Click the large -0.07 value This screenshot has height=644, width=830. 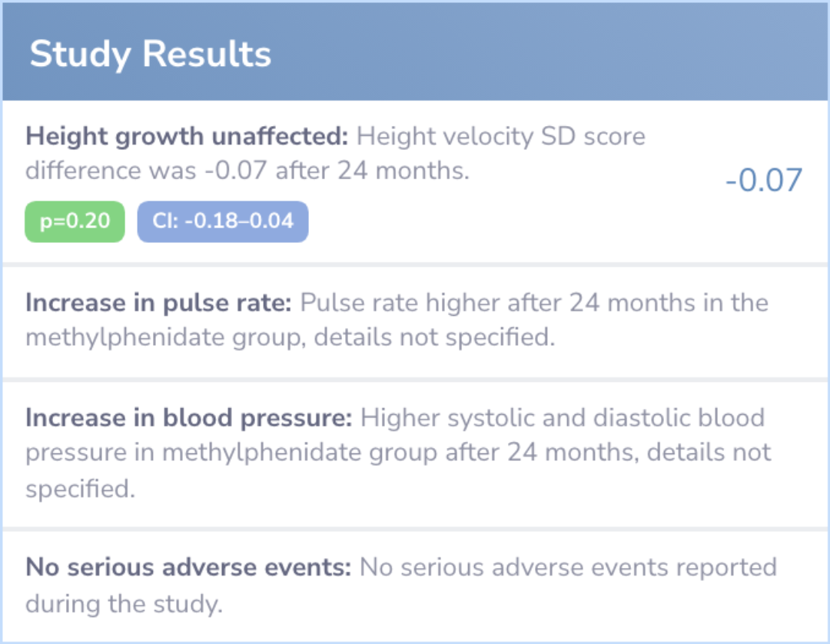coord(763,180)
